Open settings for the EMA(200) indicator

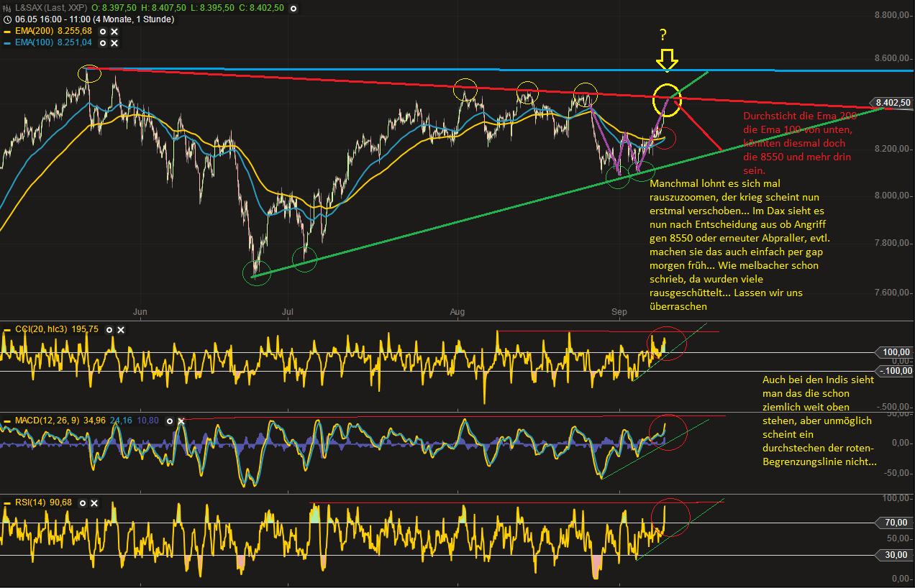pos(103,32)
